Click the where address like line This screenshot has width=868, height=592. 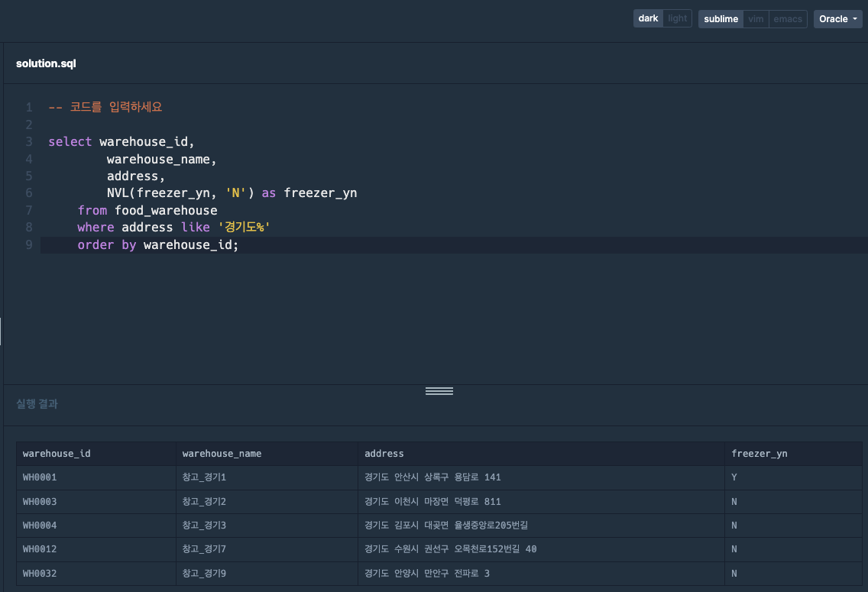coord(173,228)
